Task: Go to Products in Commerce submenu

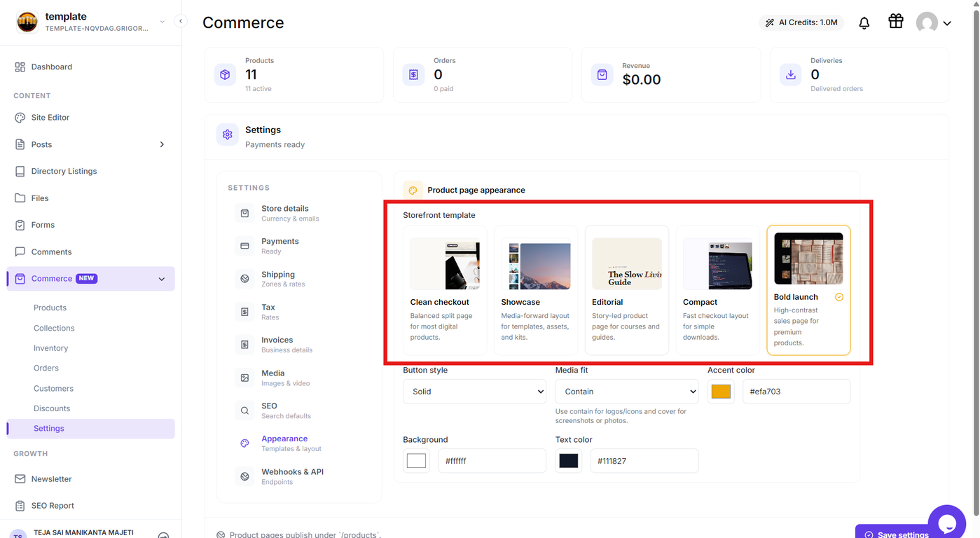Action: pos(50,308)
